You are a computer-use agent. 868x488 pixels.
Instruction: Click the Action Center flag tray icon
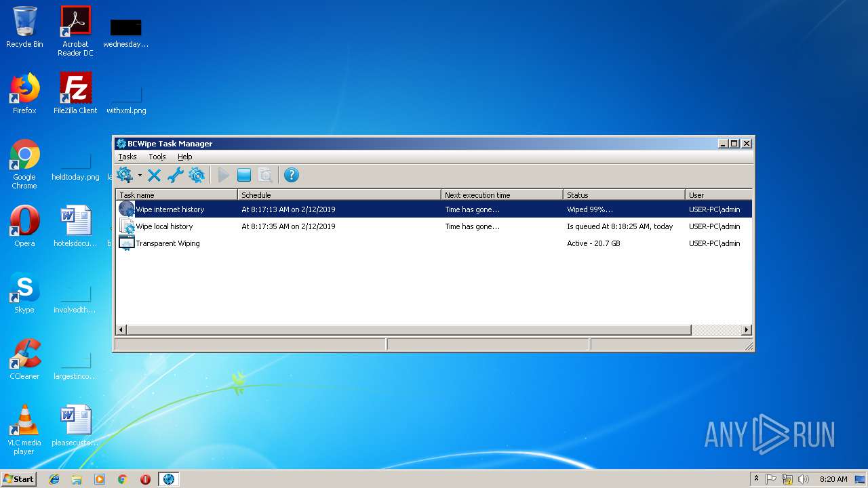771,479
